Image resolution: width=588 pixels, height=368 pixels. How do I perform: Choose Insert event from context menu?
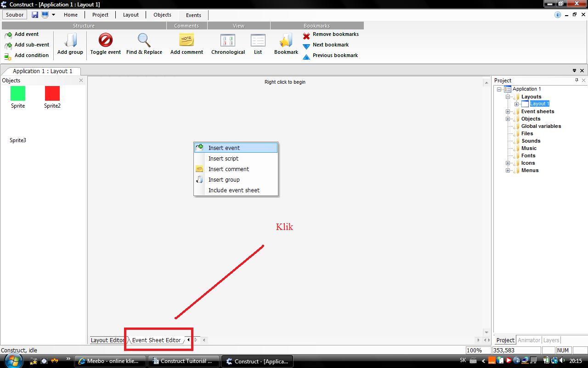[236, 148]
